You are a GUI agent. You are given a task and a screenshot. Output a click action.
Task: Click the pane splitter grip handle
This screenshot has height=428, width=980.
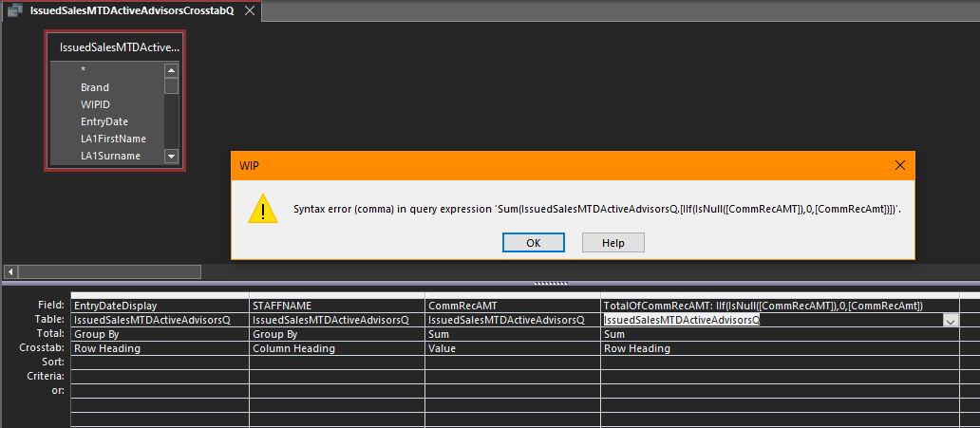pos(551,284)
